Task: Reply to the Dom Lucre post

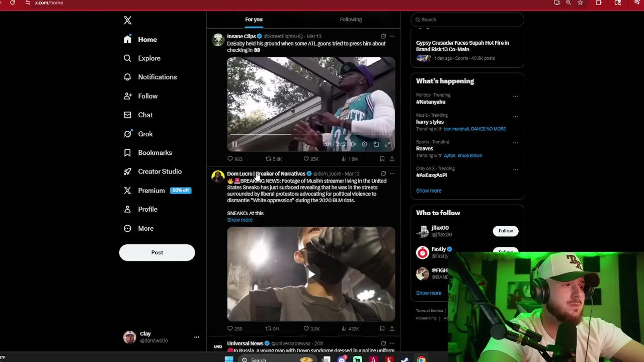Action: point(234,329)
